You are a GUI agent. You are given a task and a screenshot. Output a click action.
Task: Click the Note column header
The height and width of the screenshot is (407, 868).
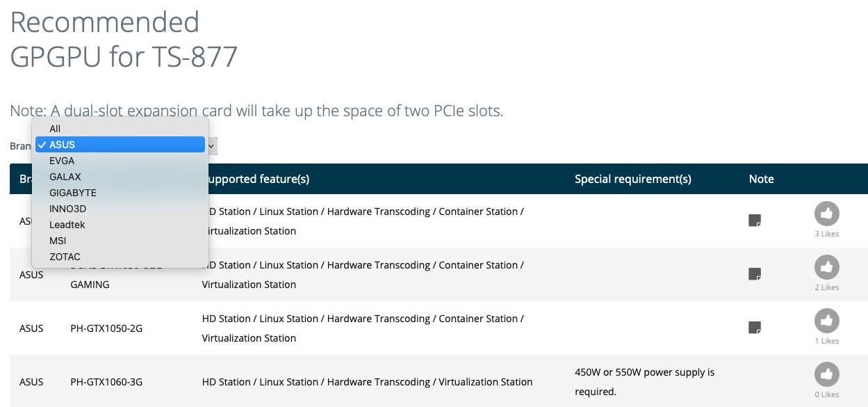click(762, 179)
